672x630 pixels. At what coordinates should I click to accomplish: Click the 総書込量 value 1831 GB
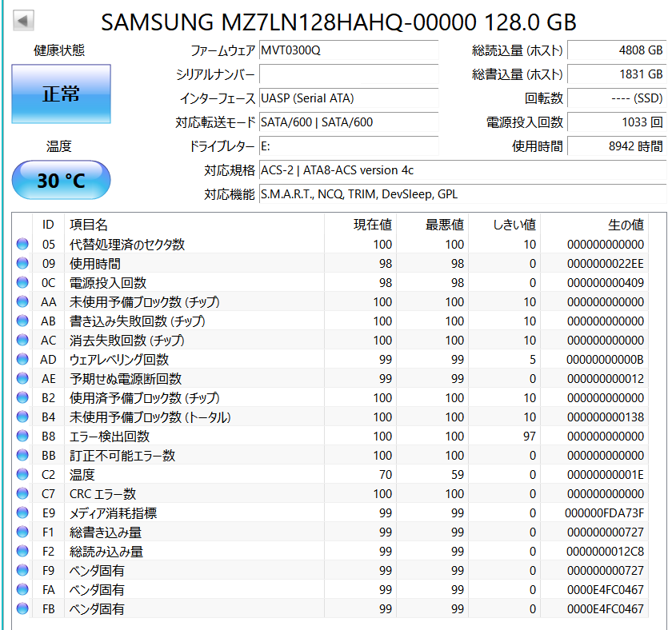point(617,74)
